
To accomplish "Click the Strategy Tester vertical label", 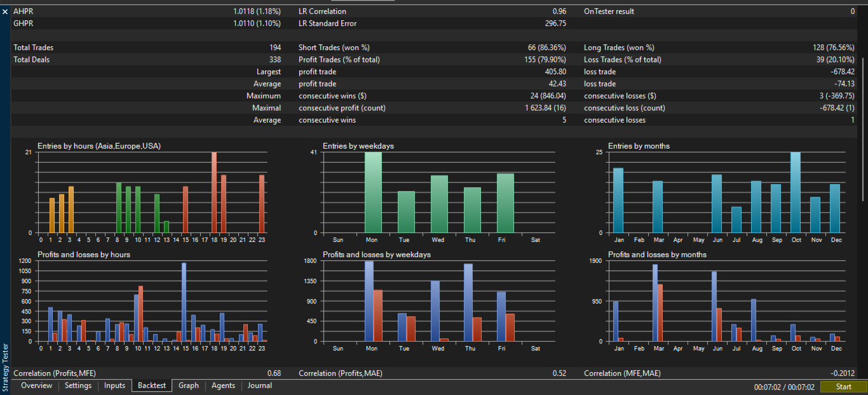I will pos(5,367).
